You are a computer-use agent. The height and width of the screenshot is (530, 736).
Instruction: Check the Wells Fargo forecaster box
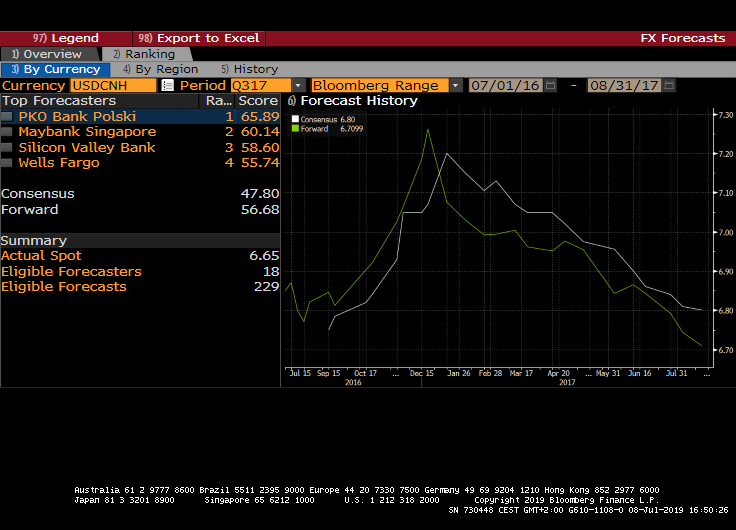[8, 162]
